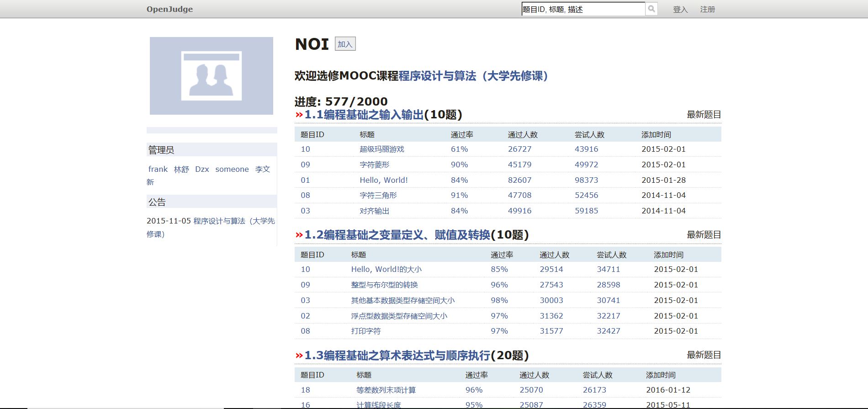
Task: Click 最新题目 beside section 1.1
Action: tap(704, 115)
